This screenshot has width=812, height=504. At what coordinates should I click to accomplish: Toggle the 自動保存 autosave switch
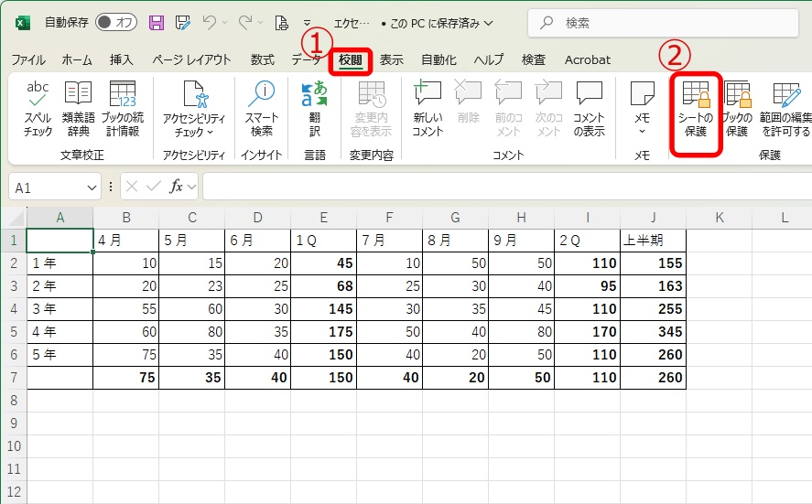(x=115, y=22)
